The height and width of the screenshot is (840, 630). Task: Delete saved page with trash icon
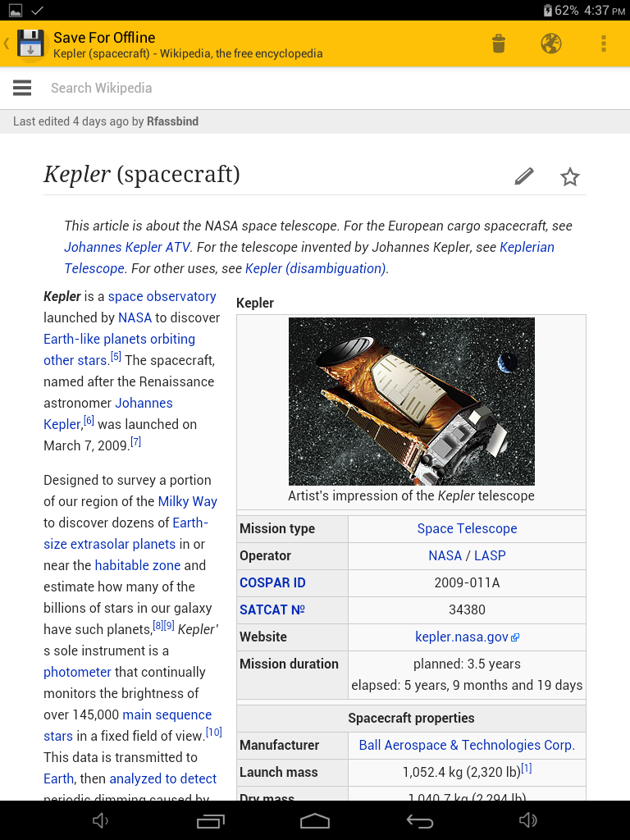(499, 43)
